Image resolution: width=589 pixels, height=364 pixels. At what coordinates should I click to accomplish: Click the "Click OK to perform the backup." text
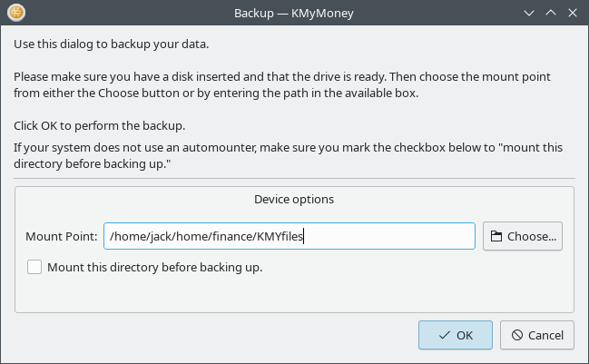pos(100,125)
